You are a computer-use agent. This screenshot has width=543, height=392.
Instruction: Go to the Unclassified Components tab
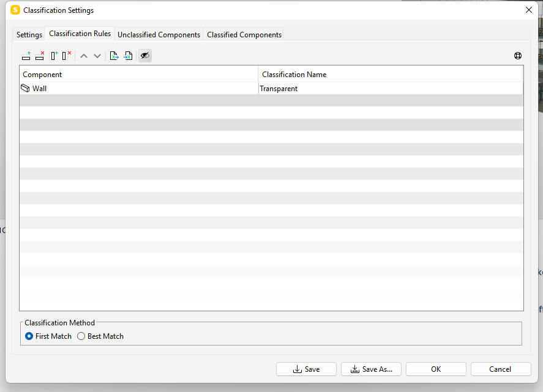[159, 35]
